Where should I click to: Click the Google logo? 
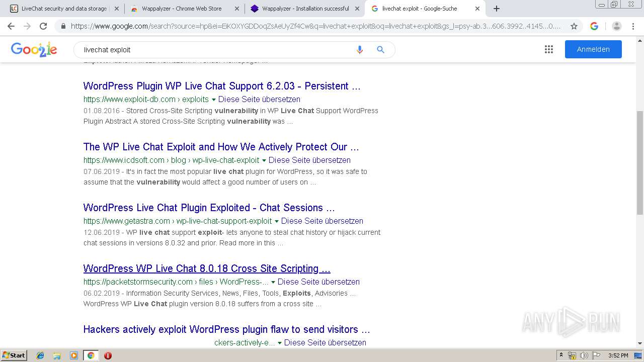(x=34, y=49)
